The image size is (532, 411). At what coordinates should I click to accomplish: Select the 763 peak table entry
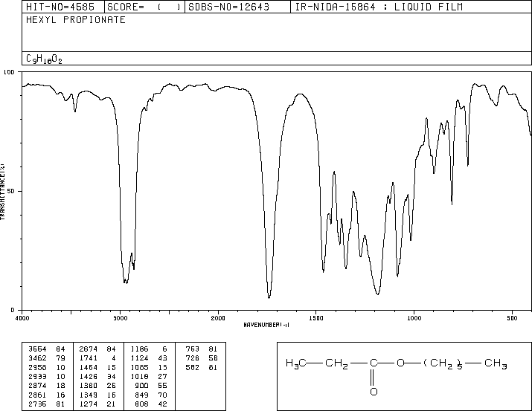pyautogui.click(x=202, y=349)
